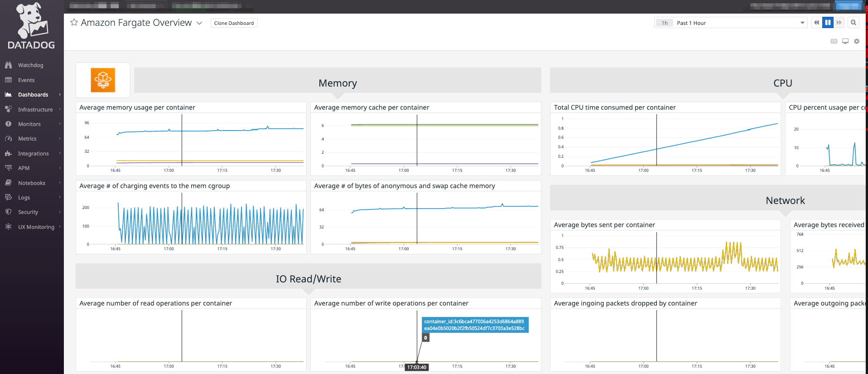Open dashboard settings gear icon

(857, 41)
